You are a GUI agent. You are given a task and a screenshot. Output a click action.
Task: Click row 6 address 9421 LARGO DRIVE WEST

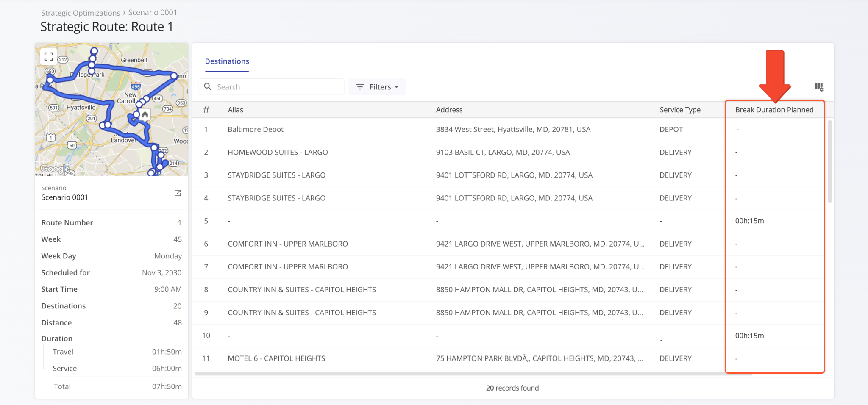pos(540,244)
